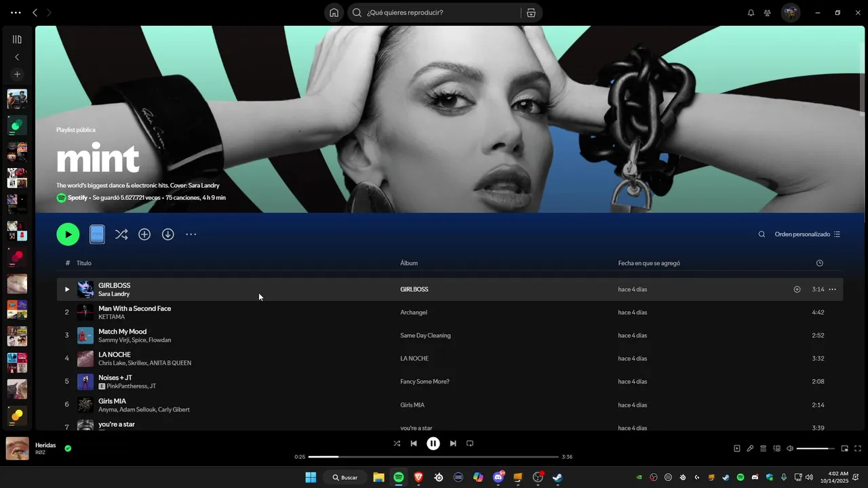This screenshot has width=868, height=488.
Task: Play the mint playlist with green button
Action: click(68, 235)
